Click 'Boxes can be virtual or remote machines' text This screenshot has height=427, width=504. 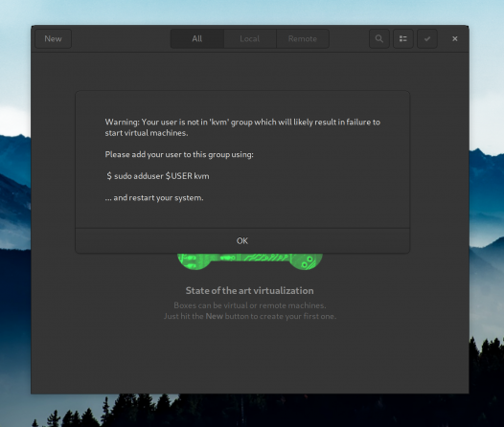(x=250, y=305)
